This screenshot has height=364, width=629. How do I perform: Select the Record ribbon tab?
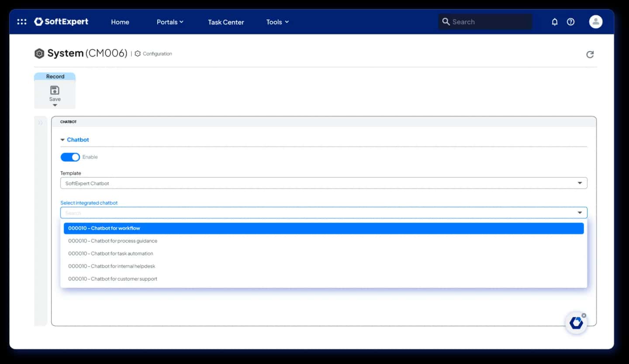pos(55,76)
